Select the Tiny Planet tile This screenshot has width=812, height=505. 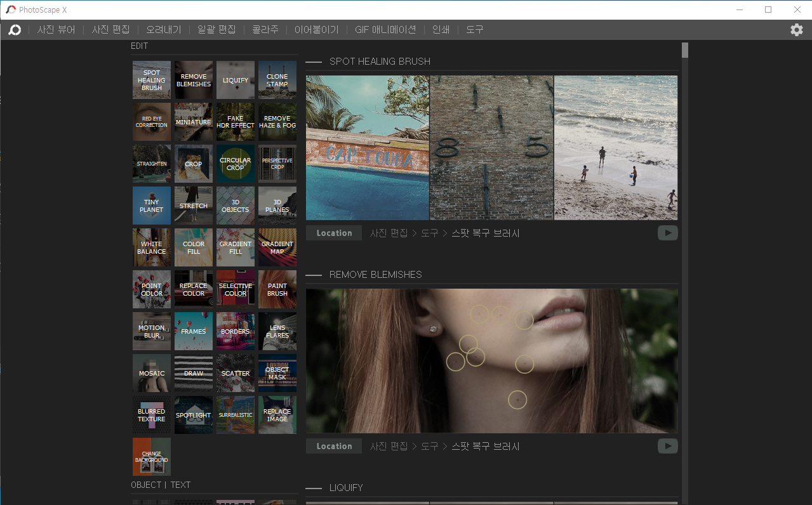tap(152, 206)
